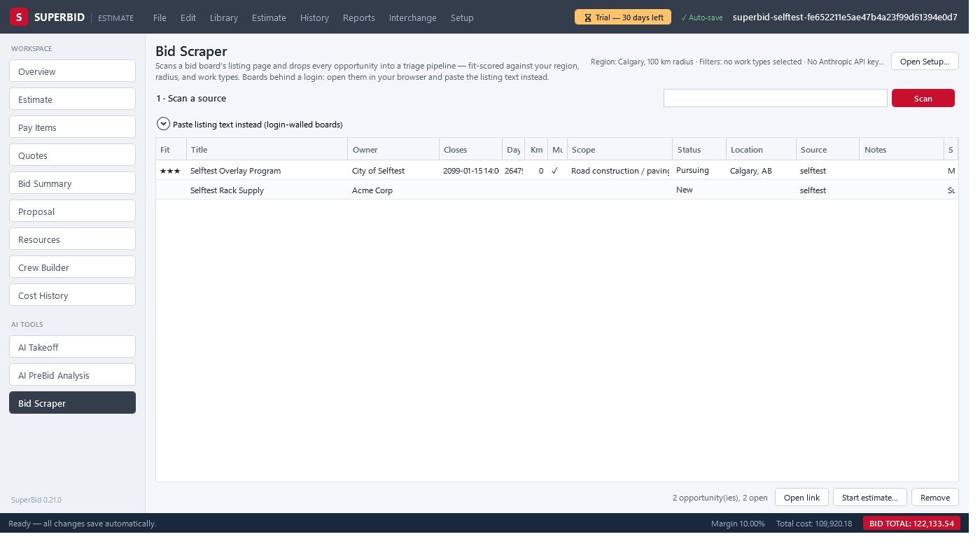The height and width of the screenshot is (560, 980).
Task: Open Crew Builder in the sidebar
Action: coord(72,267)
